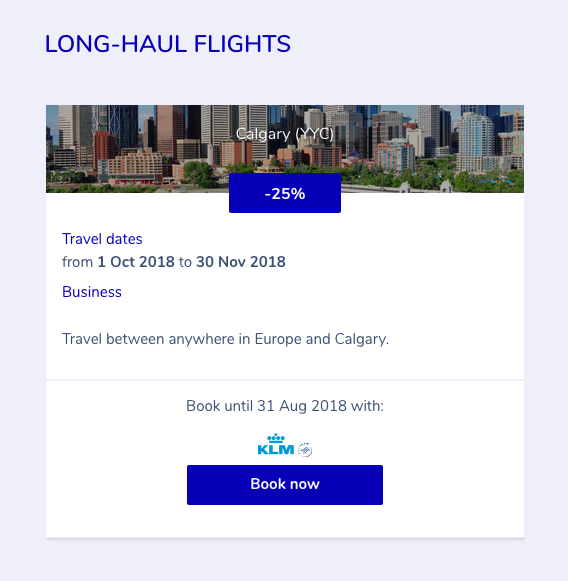Book the Calgary flight with Book now
Screen dimensions: 568x581
285,485
